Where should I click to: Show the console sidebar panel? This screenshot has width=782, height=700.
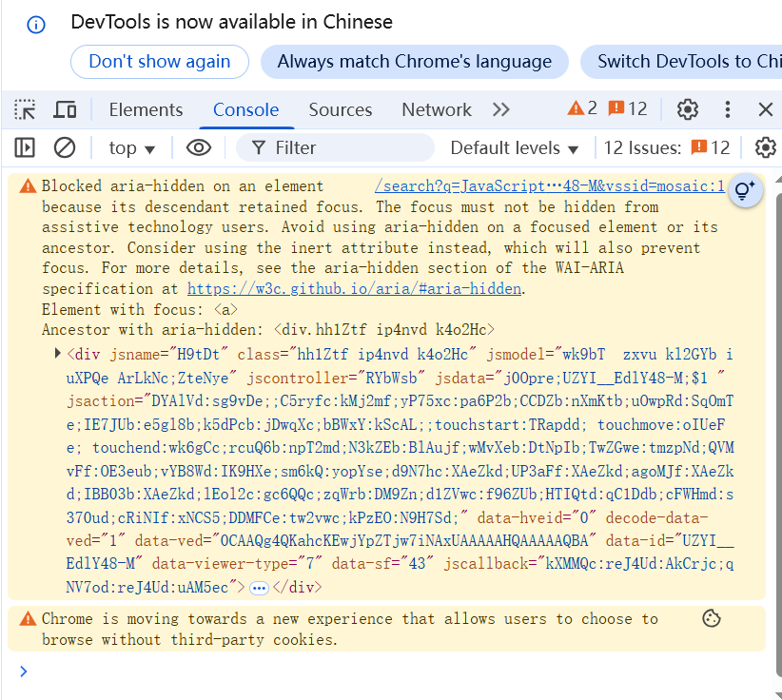tap(25, 147)
